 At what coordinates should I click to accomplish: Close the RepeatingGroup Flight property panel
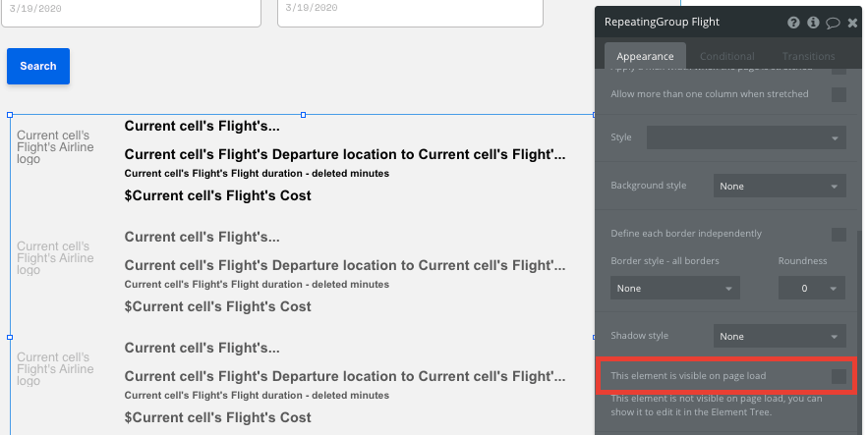(852, 23)
